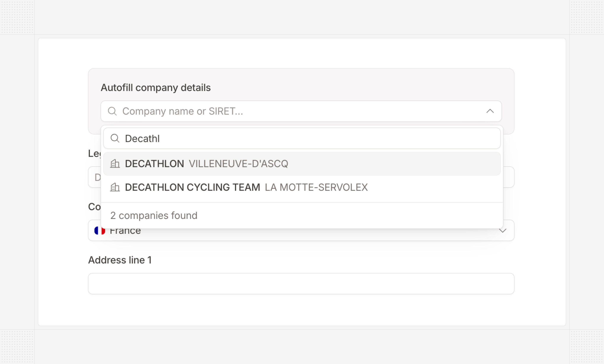
Task: Focus the Decathl search input
Action: click(302, 138)
